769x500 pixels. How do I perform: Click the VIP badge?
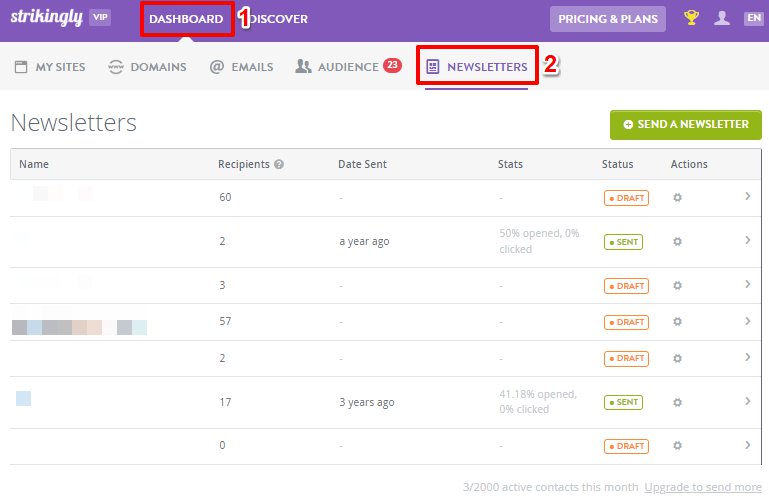coord(100,17)
